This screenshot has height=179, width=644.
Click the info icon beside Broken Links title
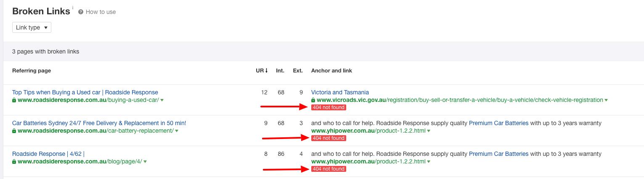[x=73, y=8]
